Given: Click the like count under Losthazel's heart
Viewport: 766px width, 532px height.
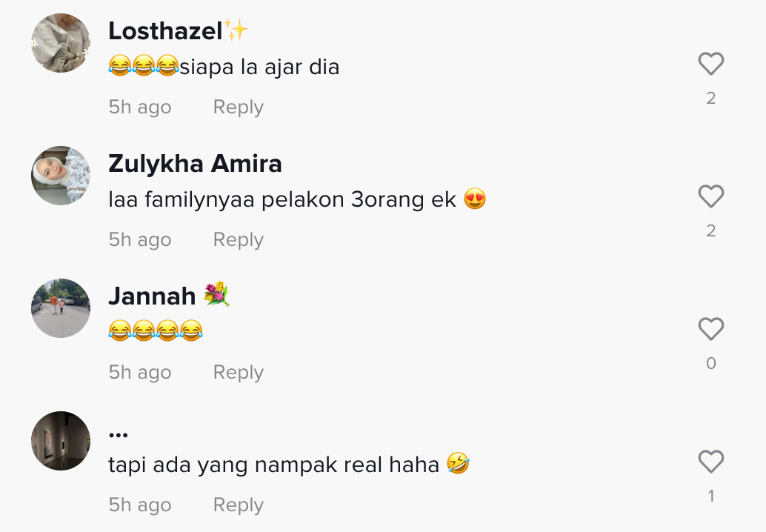Looking at the screenshot, I should pyautogui.click(x=710, y=99).
